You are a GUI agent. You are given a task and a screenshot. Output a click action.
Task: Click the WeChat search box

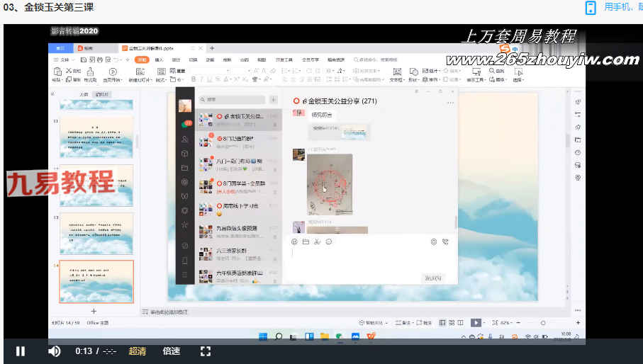tap(230, 100)
